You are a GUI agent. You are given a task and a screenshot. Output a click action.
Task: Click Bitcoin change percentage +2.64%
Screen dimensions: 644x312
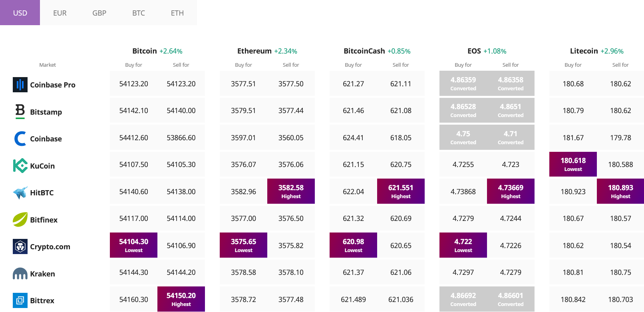coord(171,51)
